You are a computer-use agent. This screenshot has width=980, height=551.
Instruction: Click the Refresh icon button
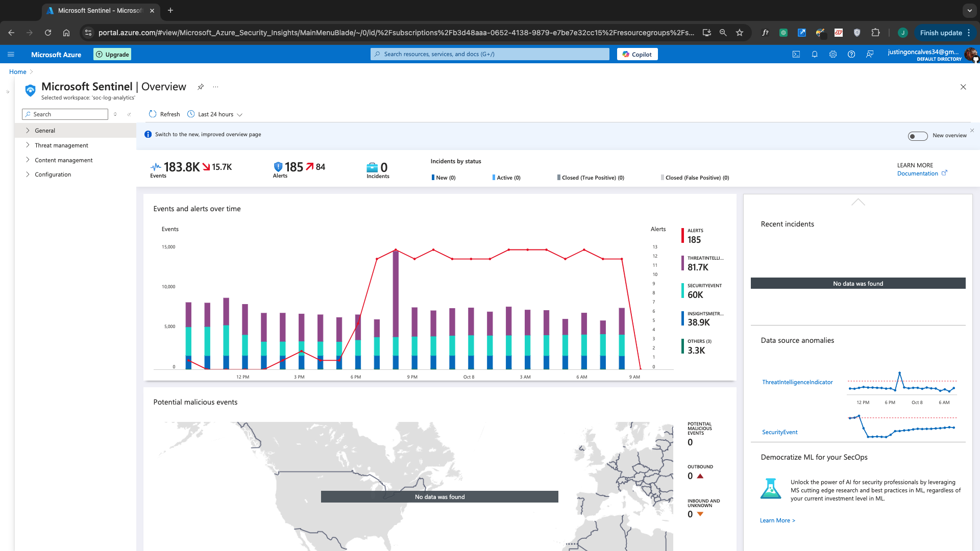[x=153, y=114]
